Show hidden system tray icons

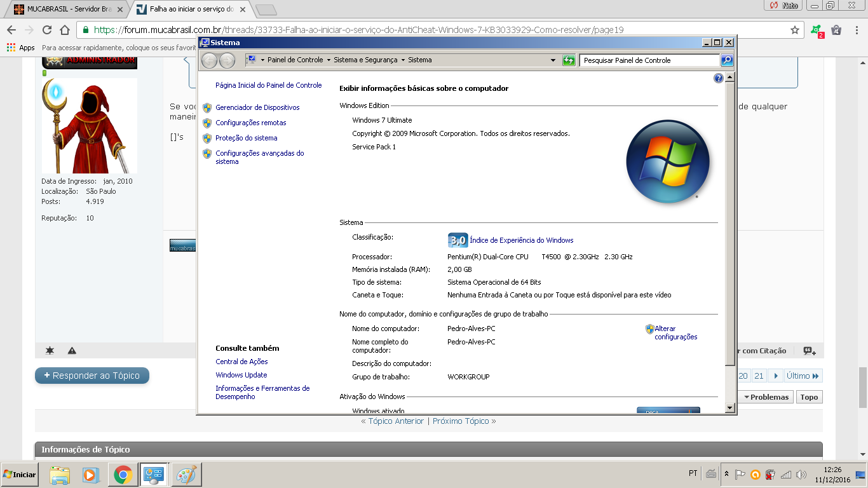coord(726,475)
